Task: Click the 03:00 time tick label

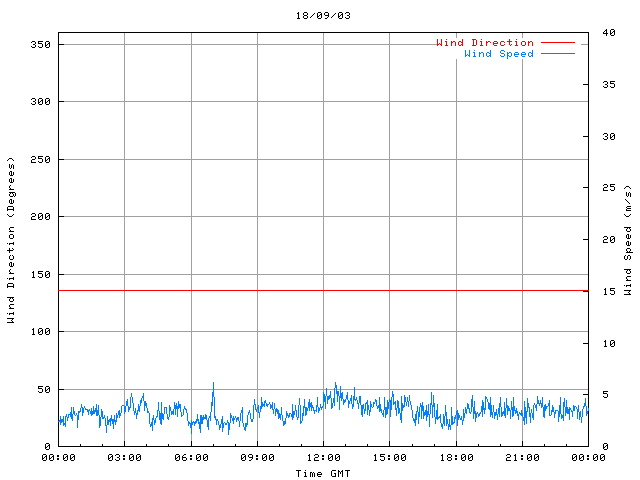Action: [124, 458]
